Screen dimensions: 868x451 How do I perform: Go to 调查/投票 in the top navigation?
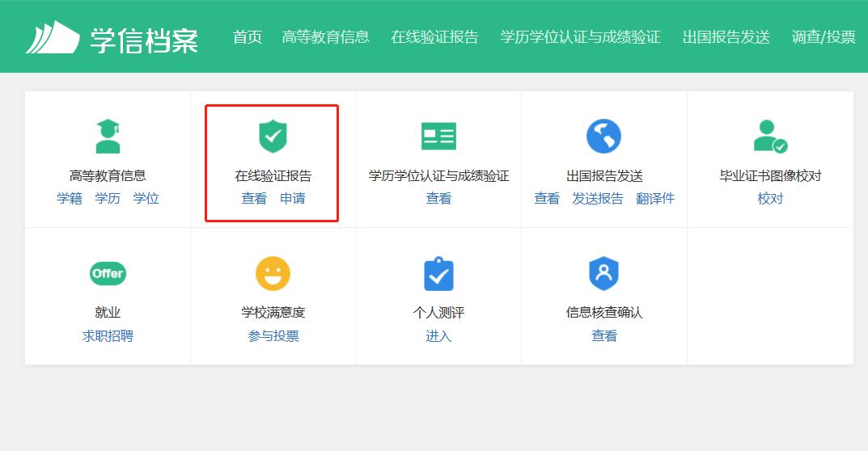click(x=824, y=37)
